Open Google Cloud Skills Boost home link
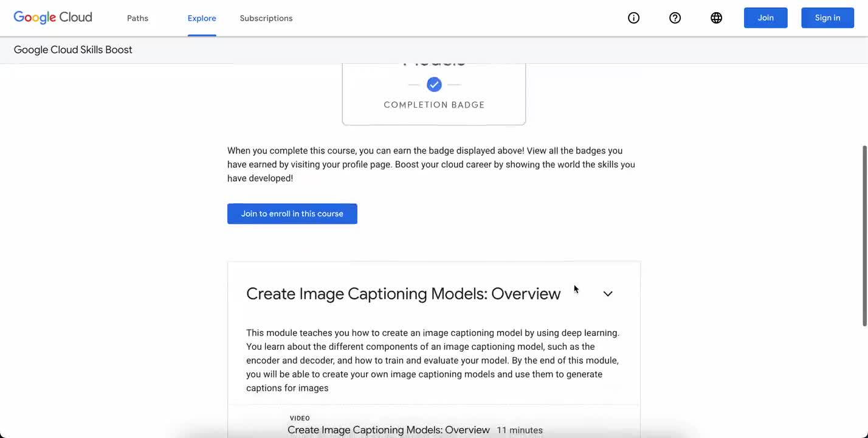The height and width of the screenshot is (438, 868). coord(72,49)
